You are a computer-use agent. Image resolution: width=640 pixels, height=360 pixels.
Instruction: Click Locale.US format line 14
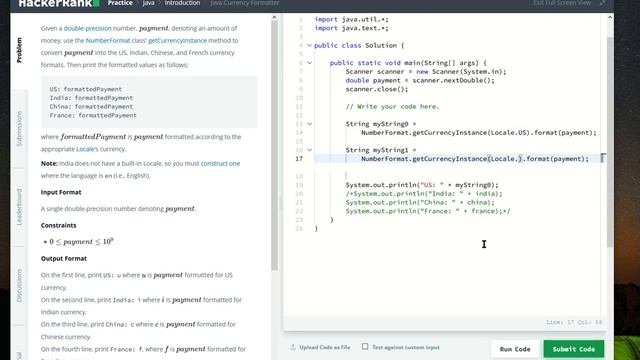[479, 133]
